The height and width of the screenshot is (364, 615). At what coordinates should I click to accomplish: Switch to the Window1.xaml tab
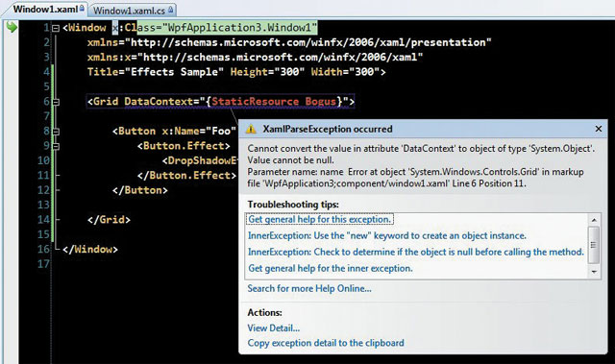tap(45, 9)
